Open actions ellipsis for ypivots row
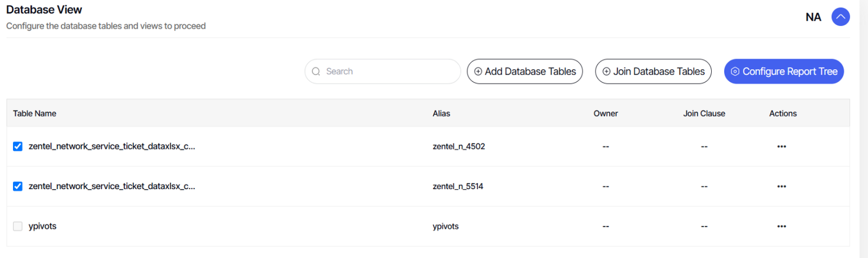 (781, 226)
